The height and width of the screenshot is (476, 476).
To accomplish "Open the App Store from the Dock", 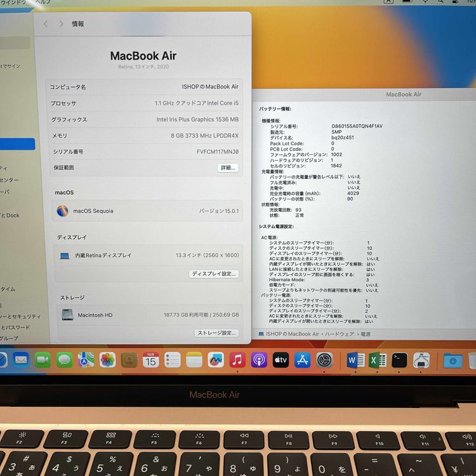I will point(302,360).
